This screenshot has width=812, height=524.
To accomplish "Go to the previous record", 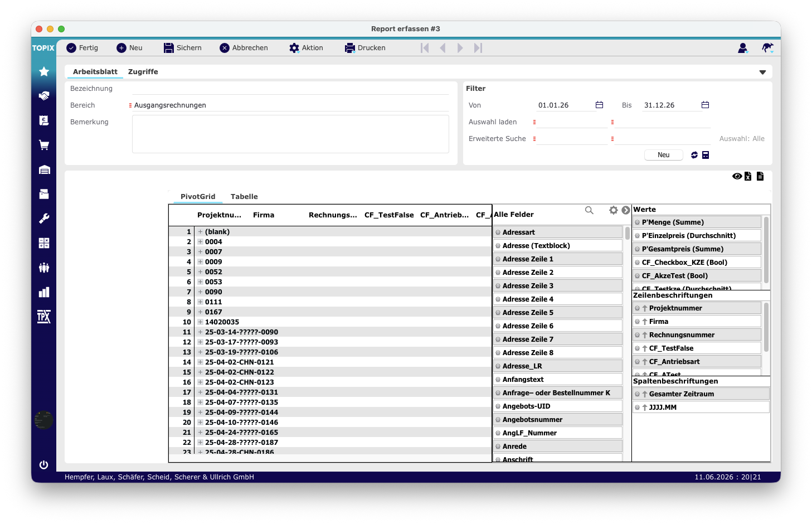I will tap(443, 48).
